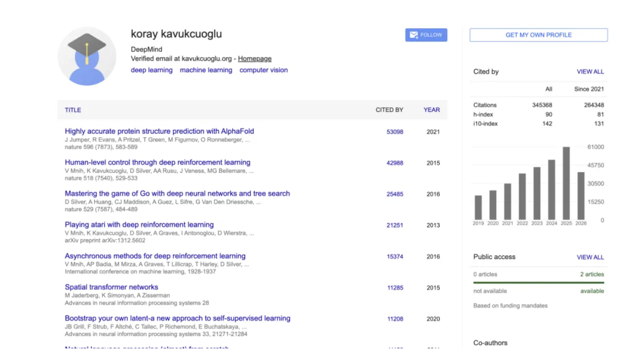Click the graduation cap profile avatar
This screenshot has width=638, height=364.
(x=87, y=56)
